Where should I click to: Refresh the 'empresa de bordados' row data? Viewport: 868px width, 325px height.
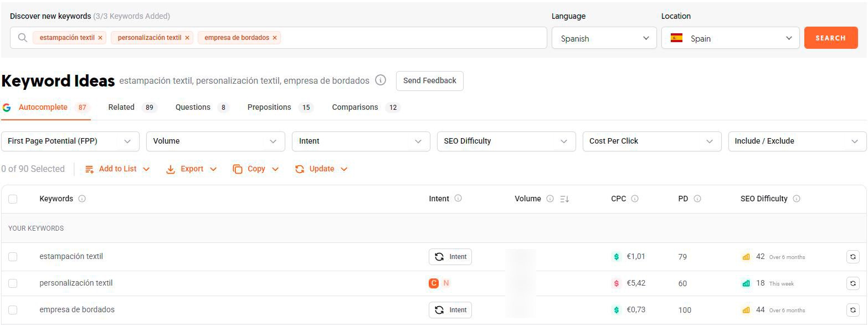point(852,310)
